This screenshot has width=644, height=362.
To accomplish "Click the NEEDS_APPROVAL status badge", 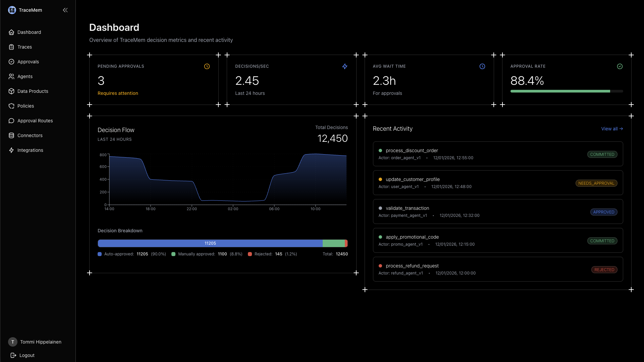I will click(596, 183).
